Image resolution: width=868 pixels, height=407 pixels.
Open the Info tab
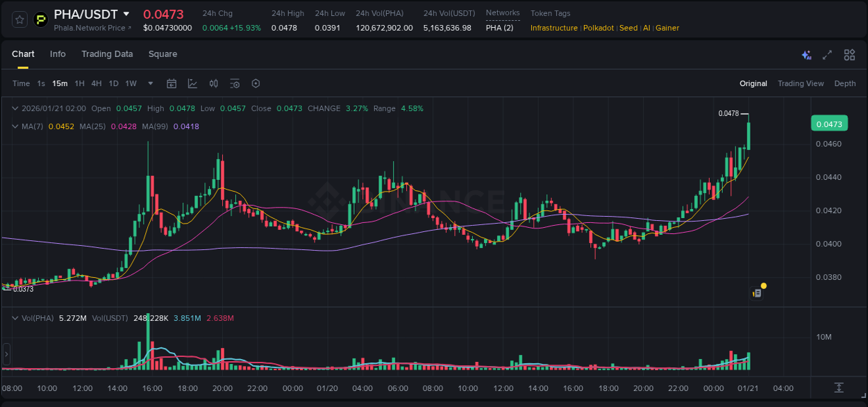[58, 54]
